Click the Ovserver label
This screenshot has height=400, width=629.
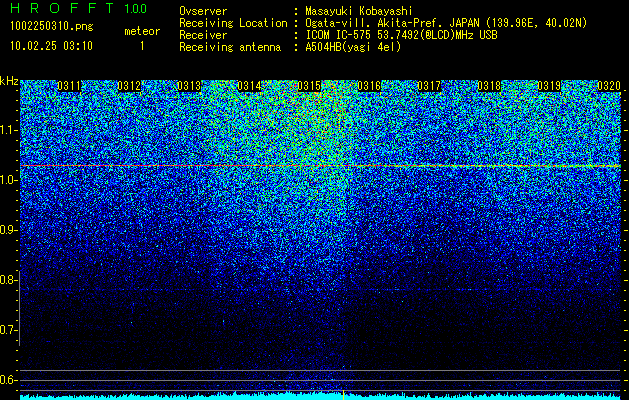(x=203, y=11)
